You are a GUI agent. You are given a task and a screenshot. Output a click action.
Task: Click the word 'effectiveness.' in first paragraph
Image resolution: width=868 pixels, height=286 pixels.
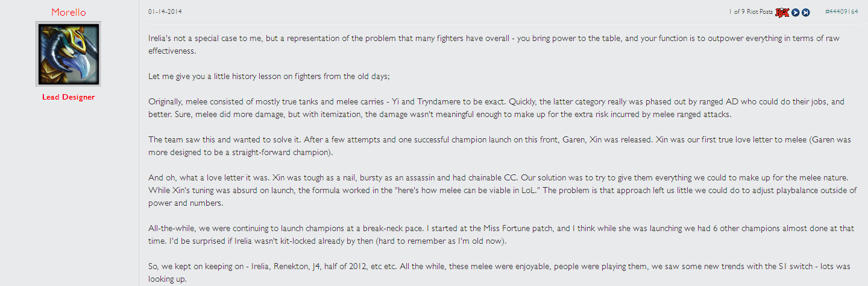[x=174, y=52]
